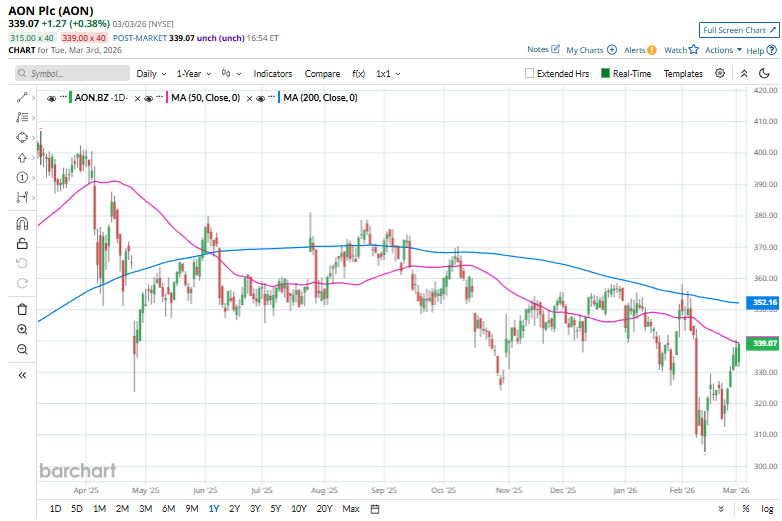
Task: Open the Indicators menu
Action: click(273, 73)
